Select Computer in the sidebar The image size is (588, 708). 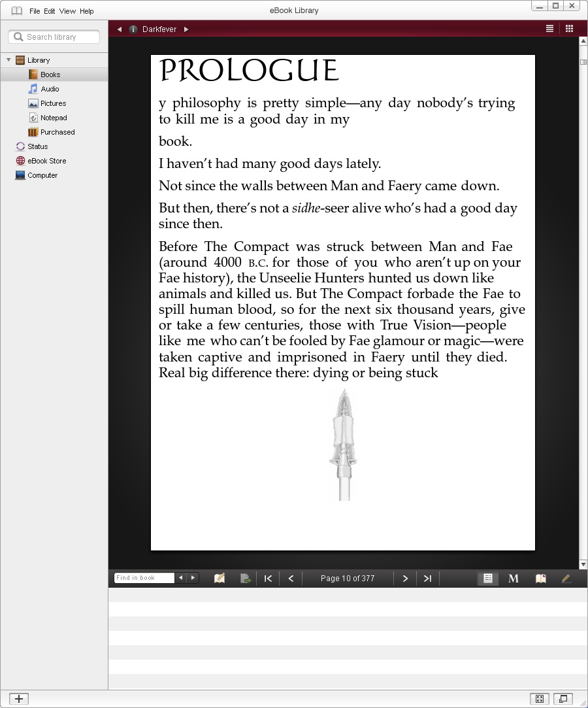(42, 175)
